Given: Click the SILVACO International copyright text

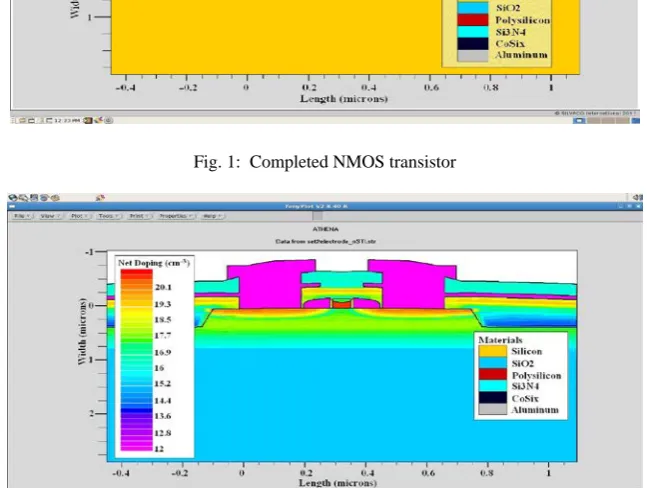Looking at the screenshot, I should point(595,113).
